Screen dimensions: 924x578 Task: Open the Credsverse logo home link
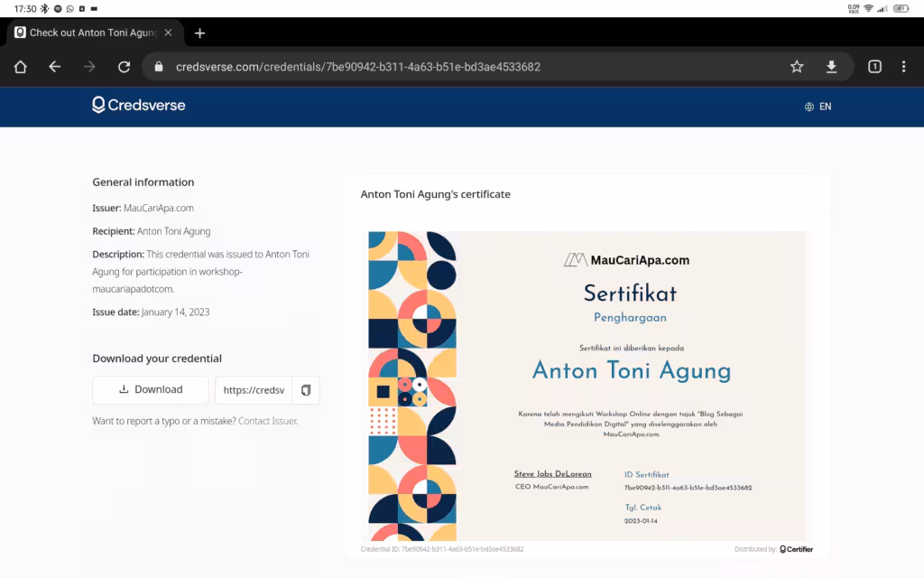tap(138, 105)
